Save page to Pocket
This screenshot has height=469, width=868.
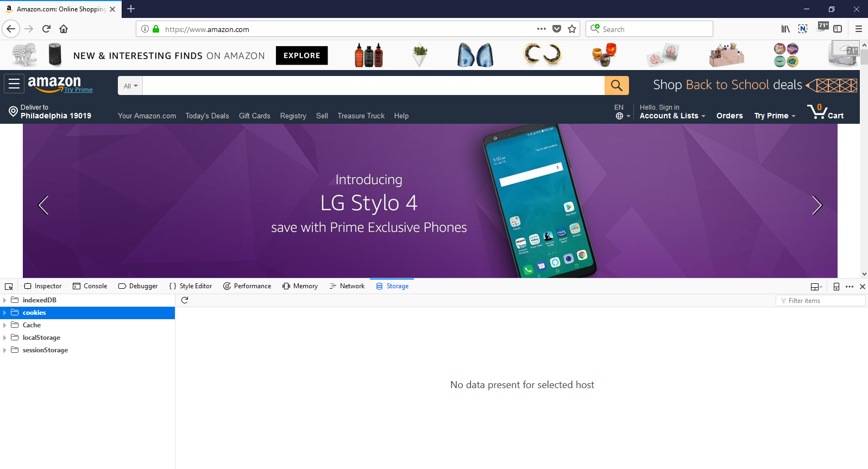tap(557, 29)
